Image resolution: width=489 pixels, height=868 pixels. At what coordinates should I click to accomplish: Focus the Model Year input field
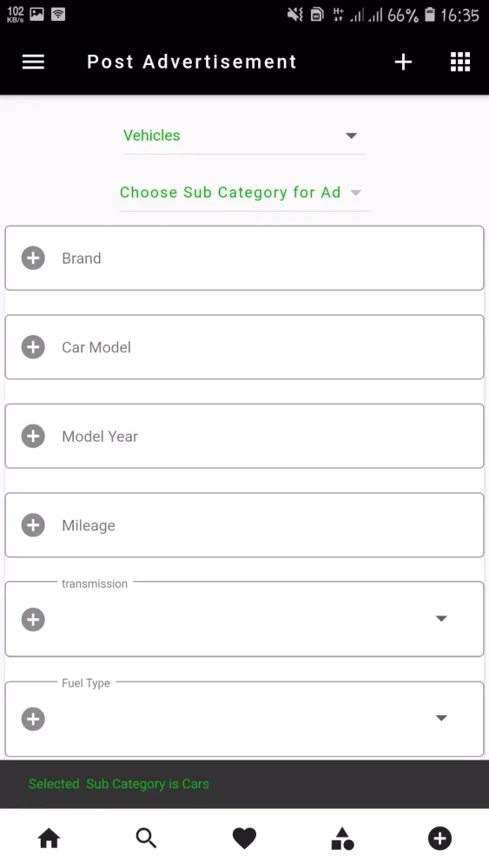pos(244,437)
